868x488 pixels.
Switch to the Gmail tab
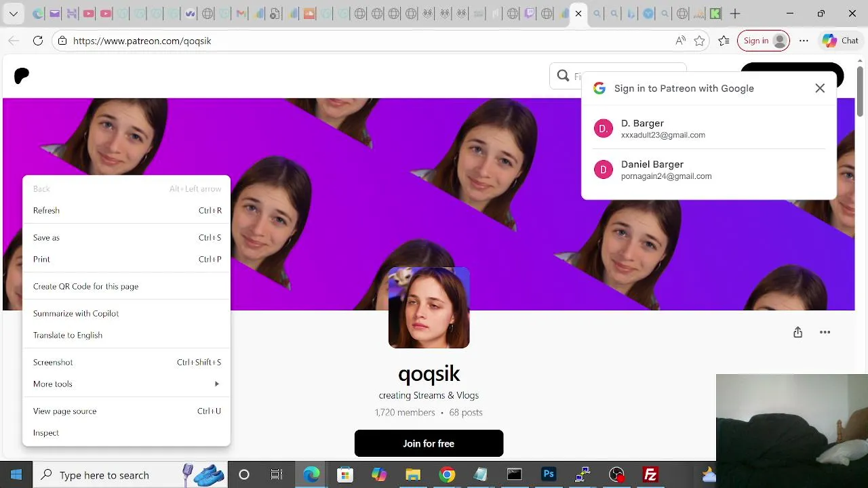[241, 14]
